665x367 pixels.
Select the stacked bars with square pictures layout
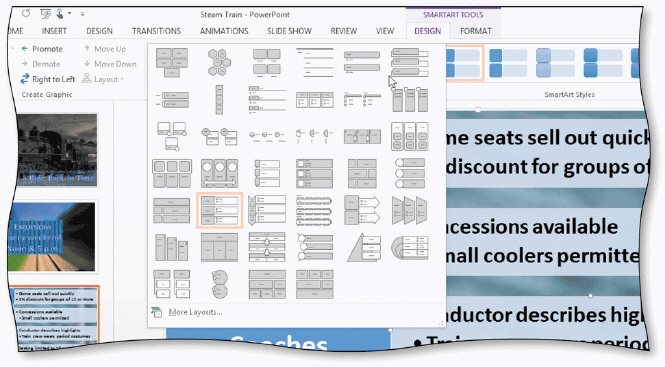coord(314,173)
